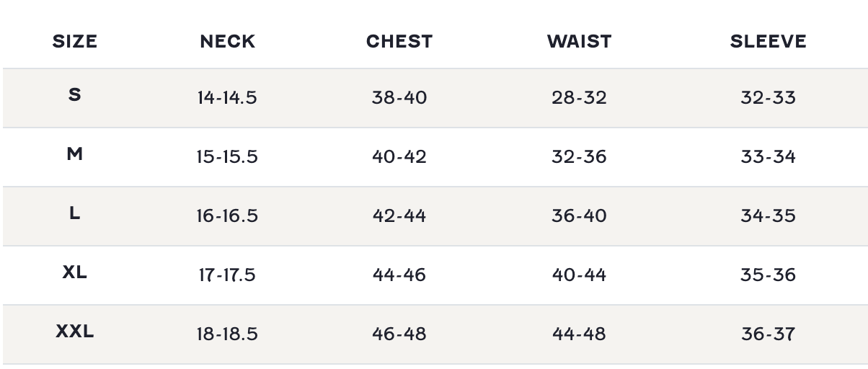Click neck measurement 18-18.5

pos(227,334)
